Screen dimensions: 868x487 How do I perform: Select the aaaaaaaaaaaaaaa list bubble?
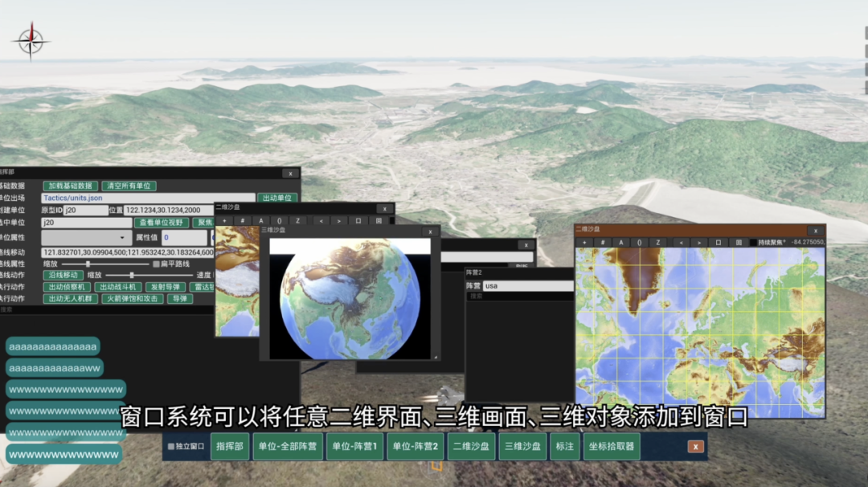tap(52, 346)
